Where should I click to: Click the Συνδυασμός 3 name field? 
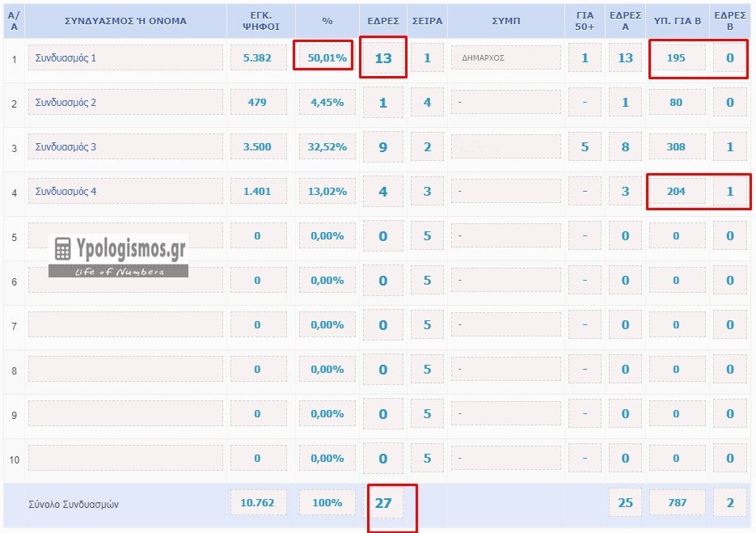125,146
